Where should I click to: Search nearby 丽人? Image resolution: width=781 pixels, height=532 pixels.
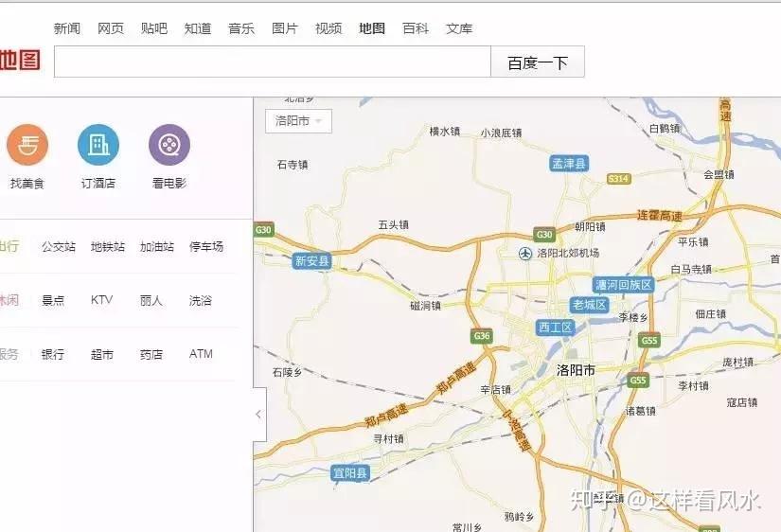pos(151,300)
